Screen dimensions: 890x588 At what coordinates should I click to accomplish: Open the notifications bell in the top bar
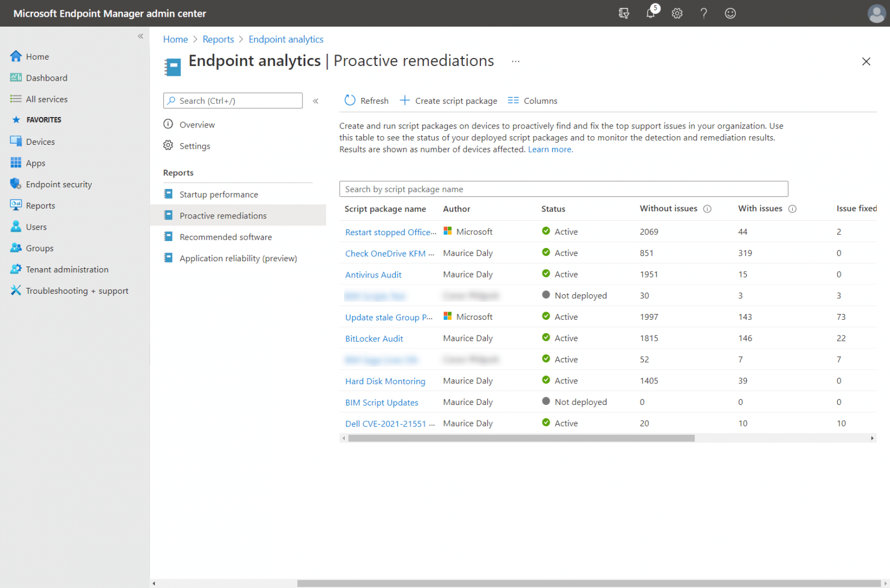650,13
